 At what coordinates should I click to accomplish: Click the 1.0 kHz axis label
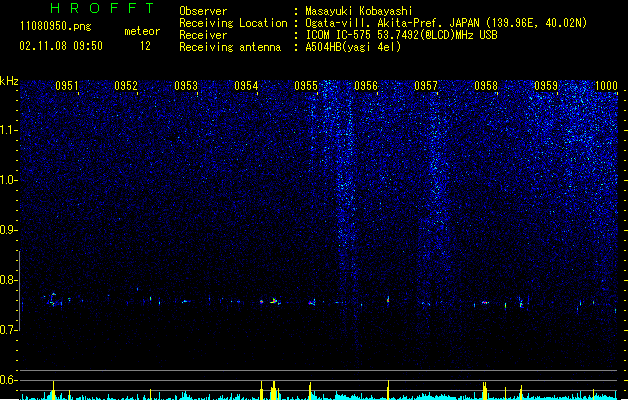click(8, 180)
